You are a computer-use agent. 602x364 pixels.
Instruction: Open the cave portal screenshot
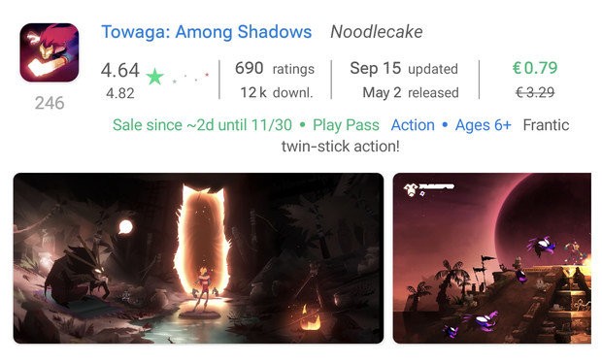coord(198,258)
